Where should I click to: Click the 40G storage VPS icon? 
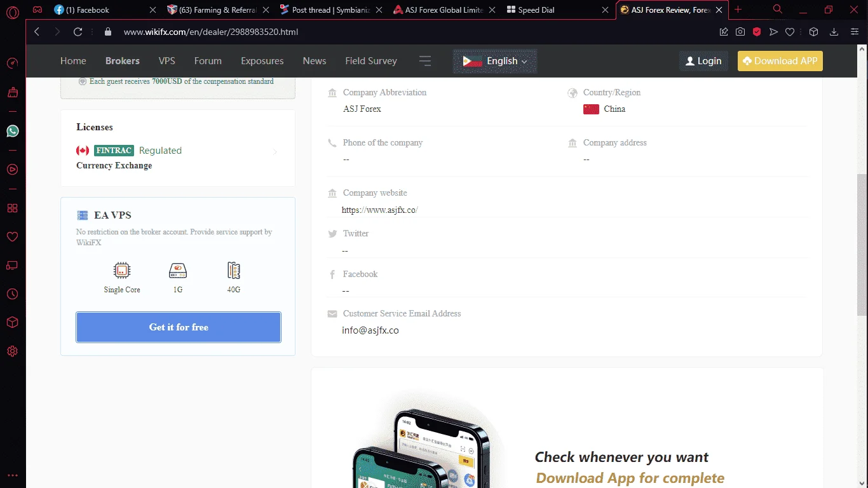click(234, 271)
